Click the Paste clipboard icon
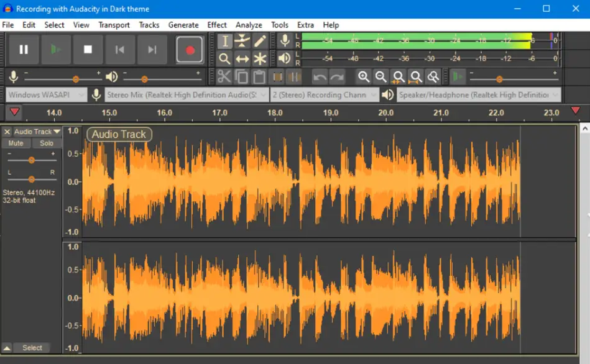This screenshot has width=590, height=364. [x=259, y=76]
